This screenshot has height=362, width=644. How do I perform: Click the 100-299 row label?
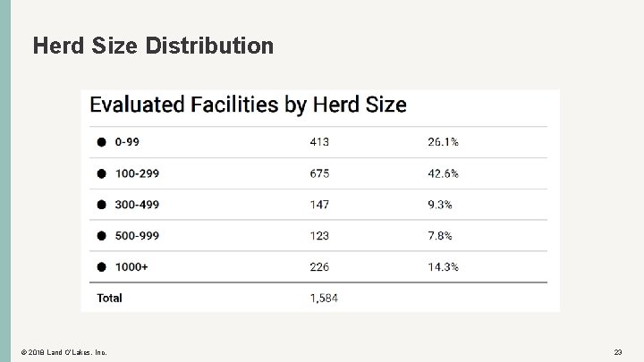pos(137,173)
